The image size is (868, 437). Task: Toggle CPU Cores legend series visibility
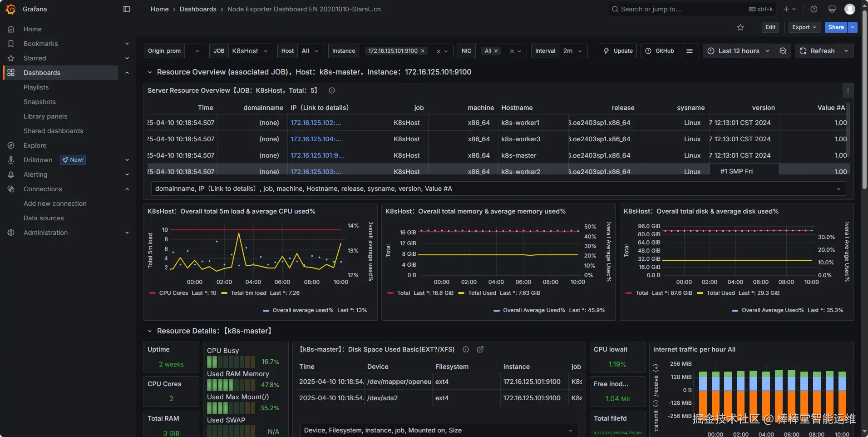tap(173, 293)
